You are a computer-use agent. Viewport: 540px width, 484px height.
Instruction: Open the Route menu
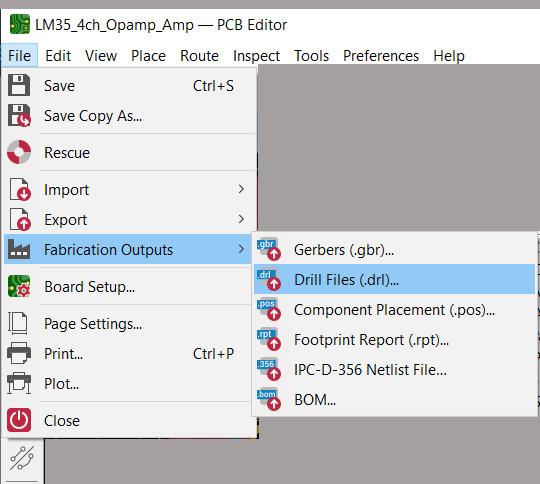(x=199, y=55)
